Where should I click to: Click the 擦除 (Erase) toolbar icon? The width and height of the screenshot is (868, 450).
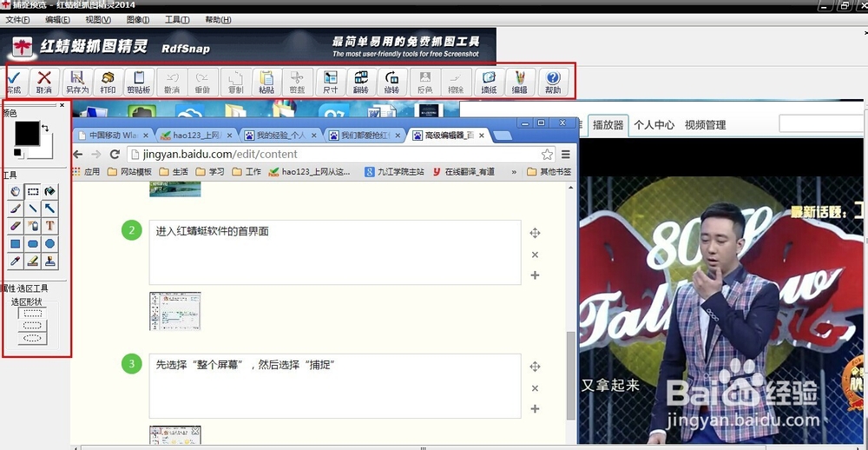(456, 82)
